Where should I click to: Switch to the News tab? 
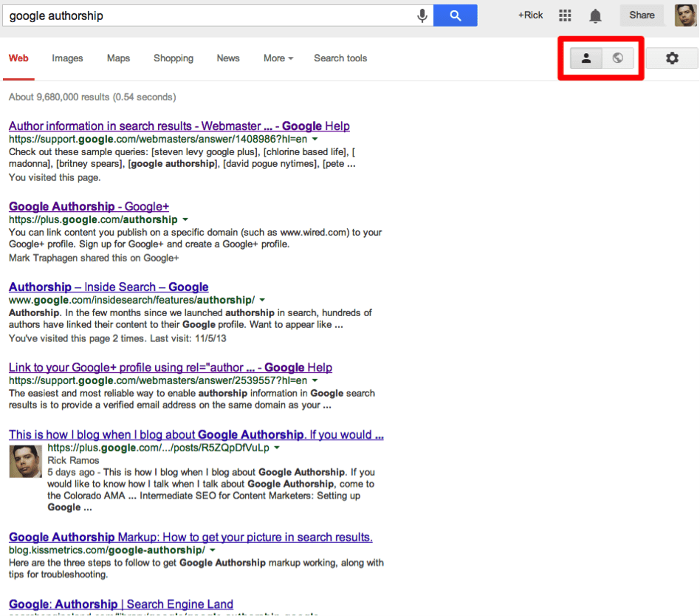[228, 58]
